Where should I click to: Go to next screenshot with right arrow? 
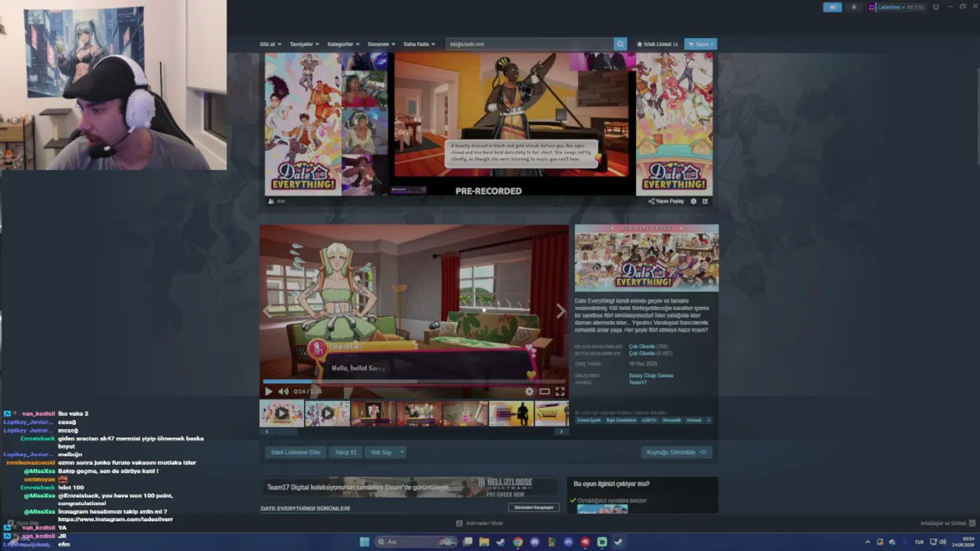click(560, 311)
